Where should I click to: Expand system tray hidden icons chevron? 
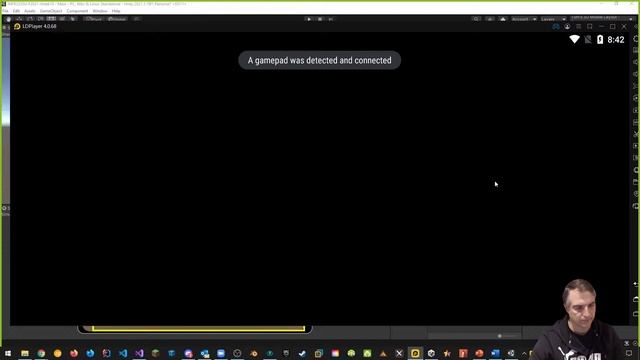[x=524, y=353]
